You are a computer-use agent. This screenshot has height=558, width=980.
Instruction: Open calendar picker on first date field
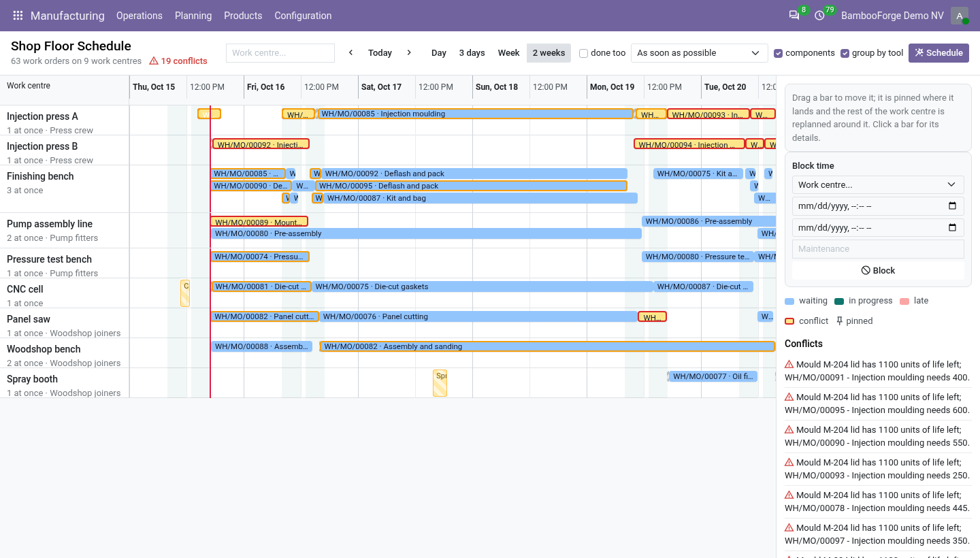952,206
